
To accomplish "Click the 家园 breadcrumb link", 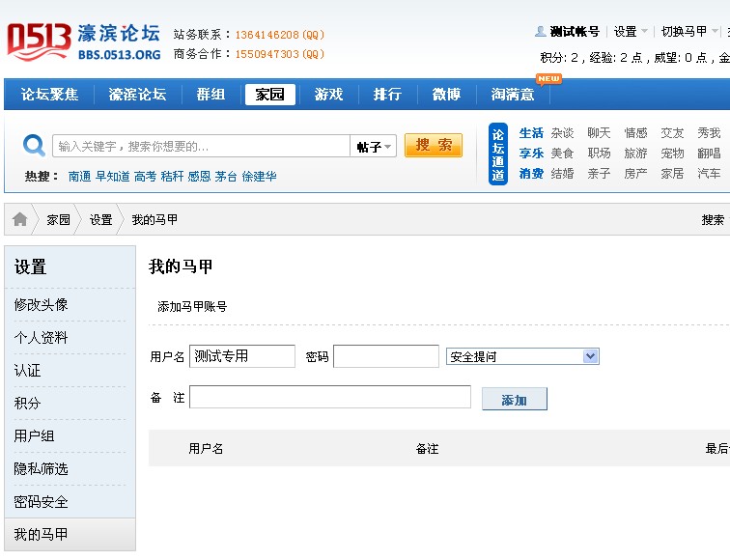I will point(58,220).
